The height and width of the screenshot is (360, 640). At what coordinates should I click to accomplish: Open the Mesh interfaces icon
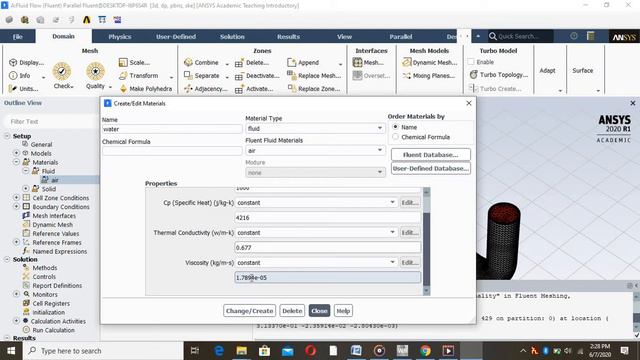click(357, 62)
